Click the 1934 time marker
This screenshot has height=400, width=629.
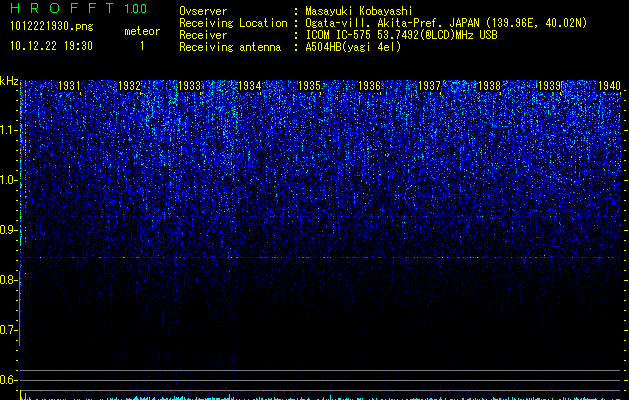[x=250, y=86]
